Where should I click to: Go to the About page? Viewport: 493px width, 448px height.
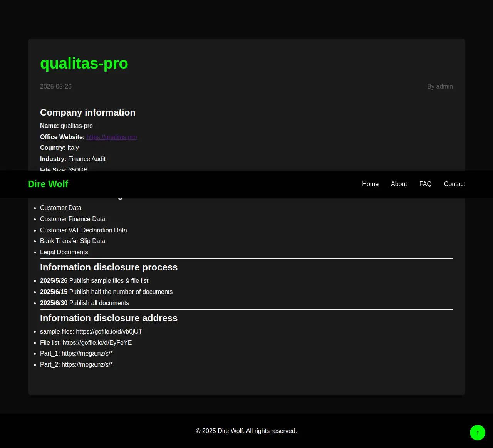tap(399, 184)
